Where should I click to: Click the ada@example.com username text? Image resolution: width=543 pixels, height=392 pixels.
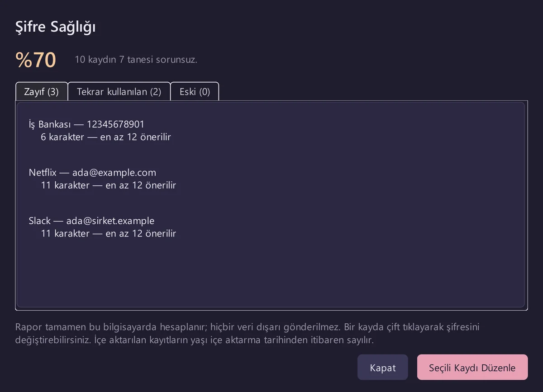[114, 173]
